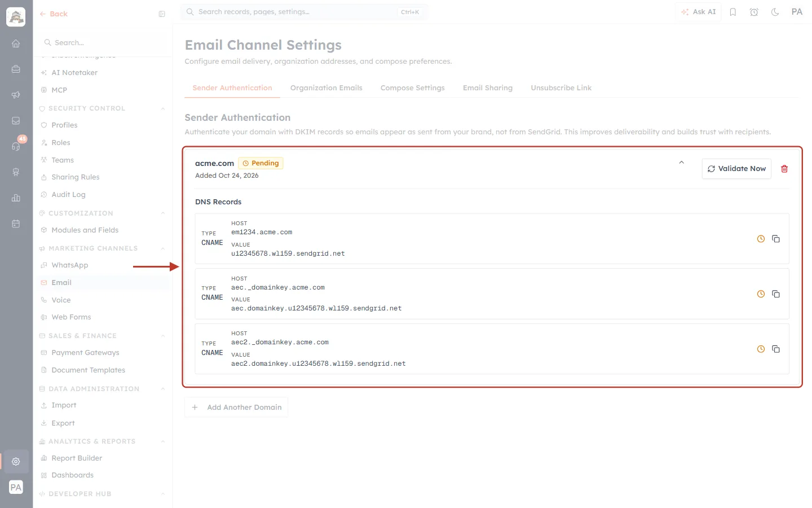Copy the aec._domainkey.acme.com DNS record
Screen dimensions: 812x508
(x=776, y=294)
